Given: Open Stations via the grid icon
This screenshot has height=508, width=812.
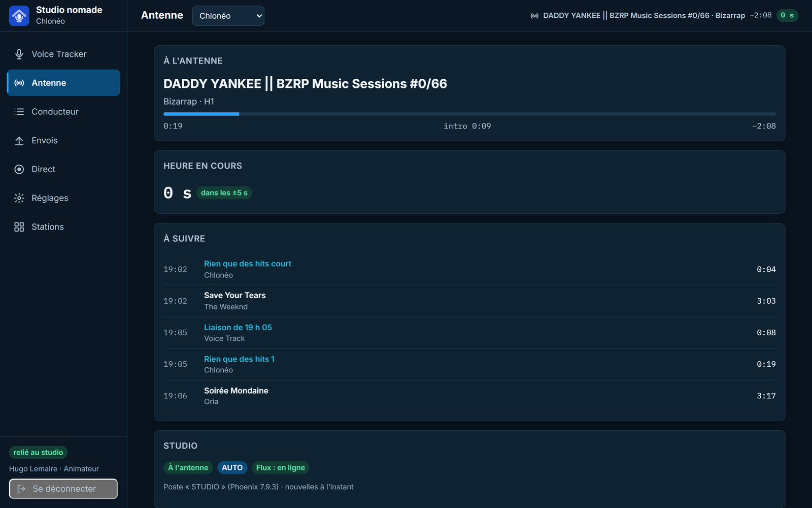Looking at the screenshot, I should (x=19, y=227).
